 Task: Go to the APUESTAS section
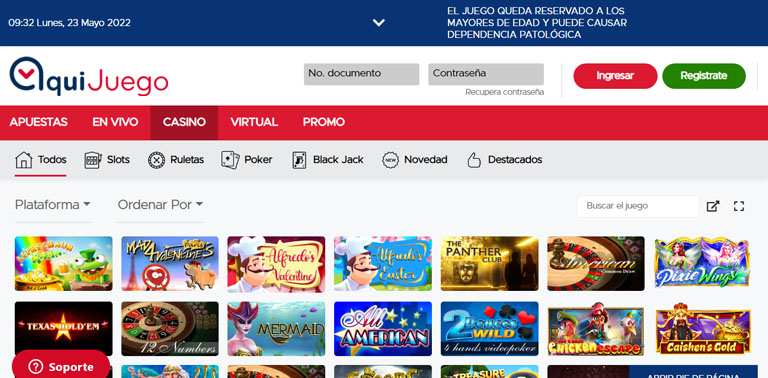(39, 122)
